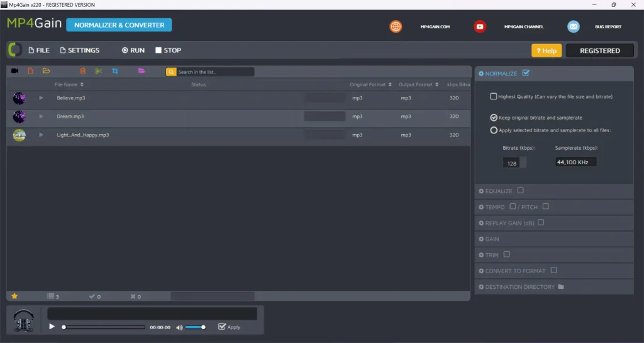644x343 pixels.
Task: Click the green scissors cut icon
Action: pyautogui.click(x=98, y=71)
